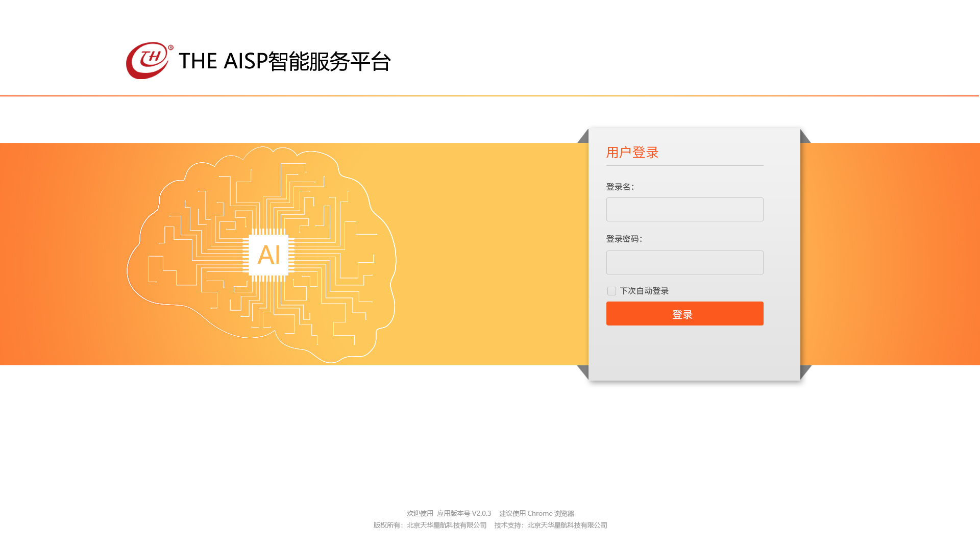Screen dimensions: 980x551
Task: Focus the 登录名 input field
Action: pos(684,210)
